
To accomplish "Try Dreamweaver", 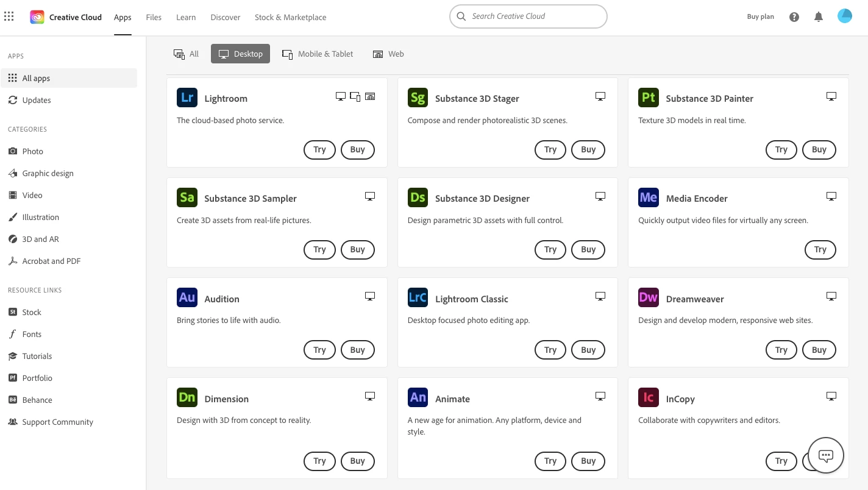I will 781,350.
